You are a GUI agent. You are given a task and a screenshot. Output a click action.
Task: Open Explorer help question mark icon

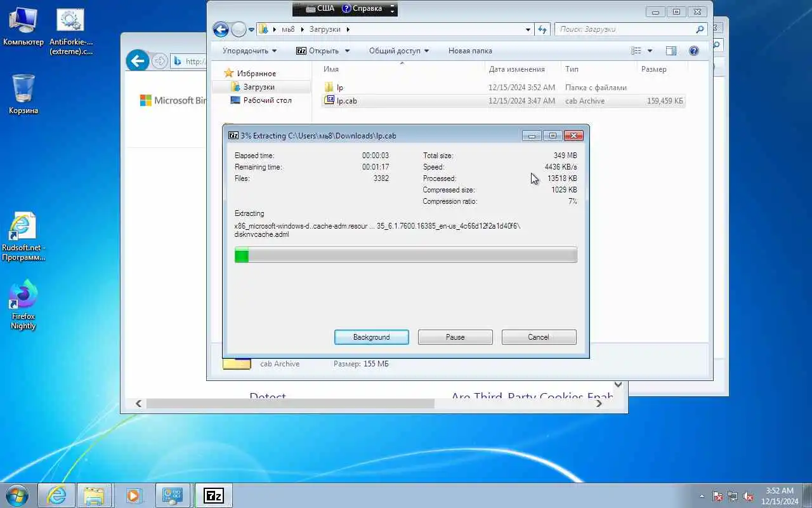point(693,51)
